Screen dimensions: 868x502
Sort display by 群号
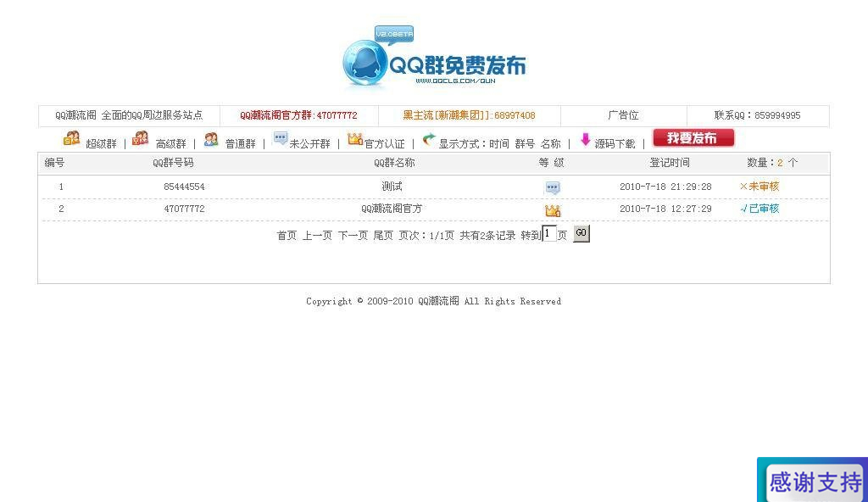tap(525, 144)
